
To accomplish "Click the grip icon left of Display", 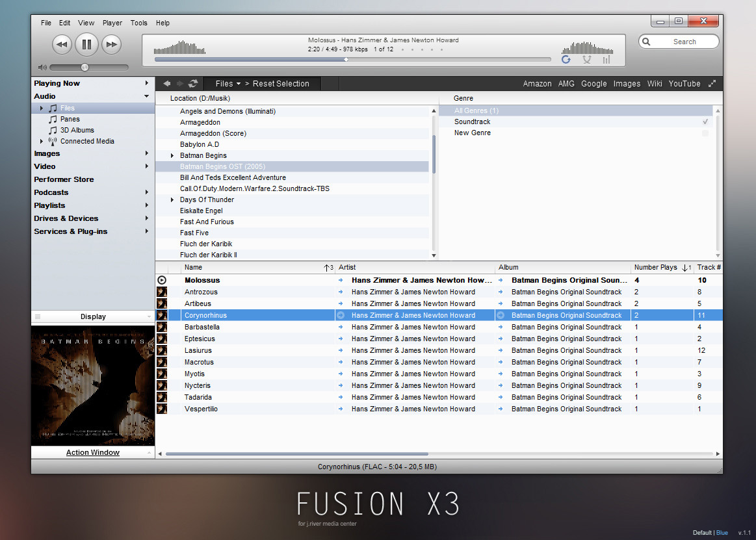I will [x=38, y=316].
